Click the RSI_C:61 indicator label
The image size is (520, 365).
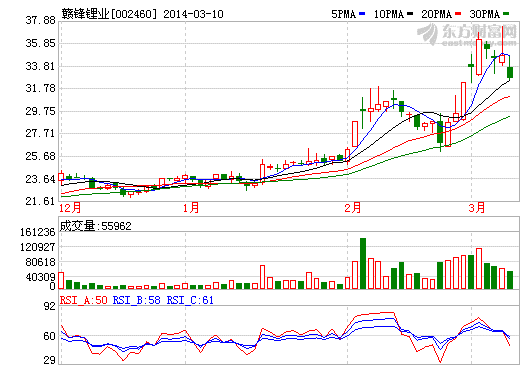pyautogui.click(x=190, y=300)
